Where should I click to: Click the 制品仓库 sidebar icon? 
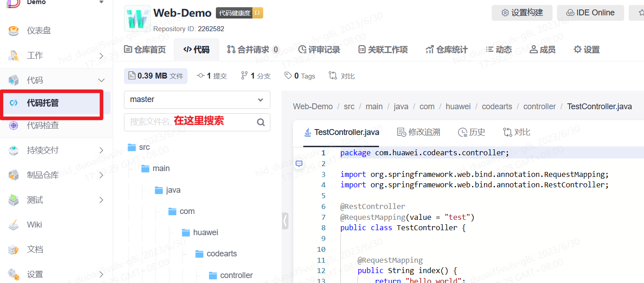tap(14, 175)
